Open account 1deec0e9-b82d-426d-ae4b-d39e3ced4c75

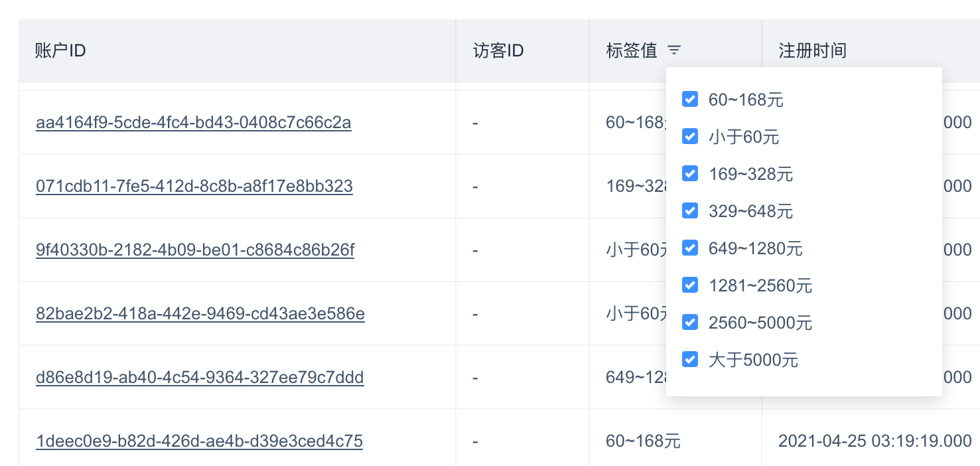199,441
